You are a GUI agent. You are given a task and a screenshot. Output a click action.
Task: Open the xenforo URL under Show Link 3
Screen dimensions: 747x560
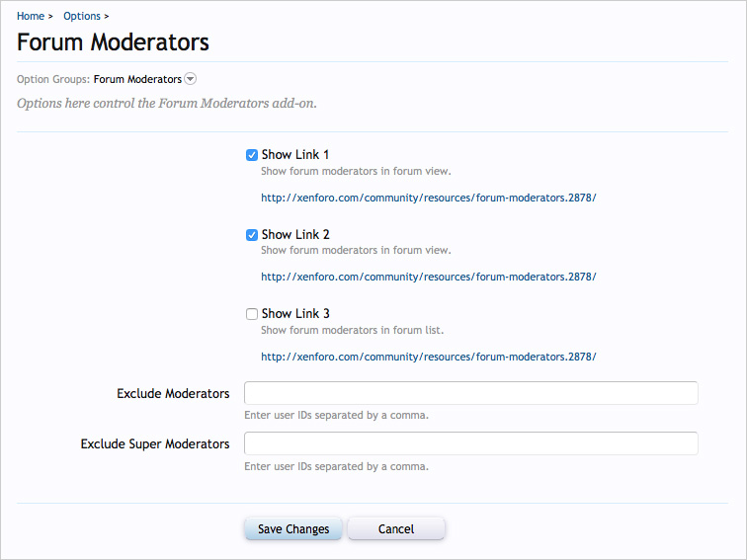click(x=428, y=356)
